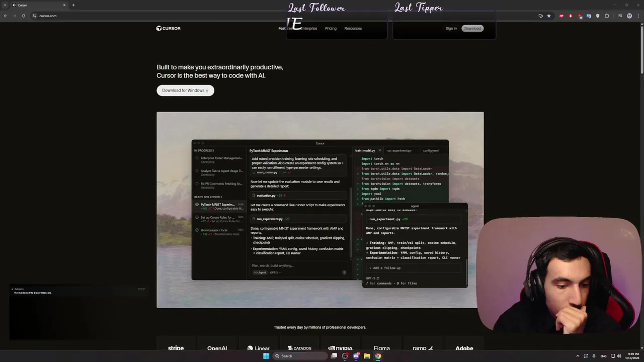Show hidden system tray icons
This screenshot has width=644, height=362.
click(x=578, y=356)
